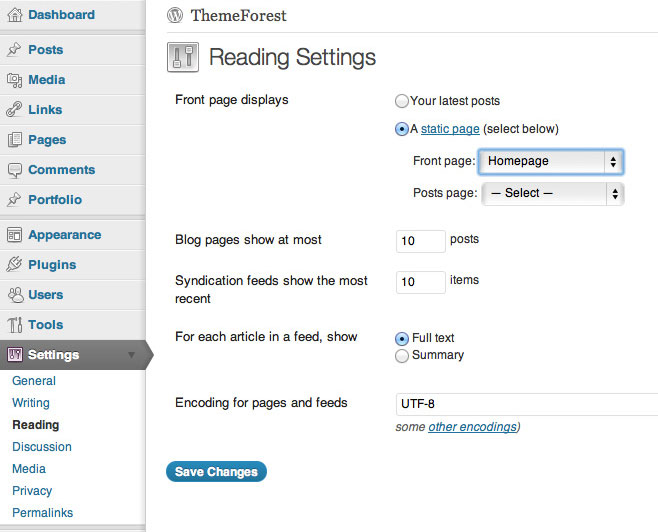Collapse the Settings menu arrow

click(x=131, y=355)
